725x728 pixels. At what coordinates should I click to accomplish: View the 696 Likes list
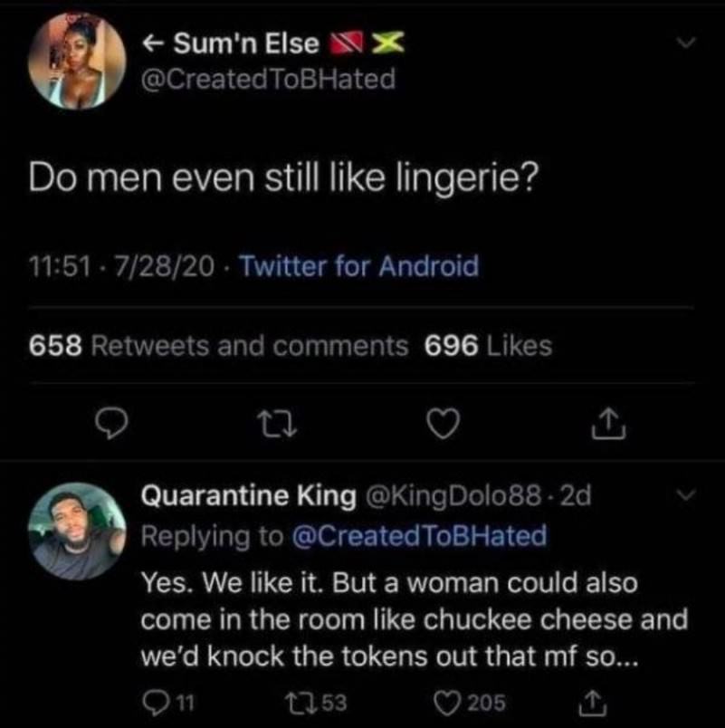point(488,346)
